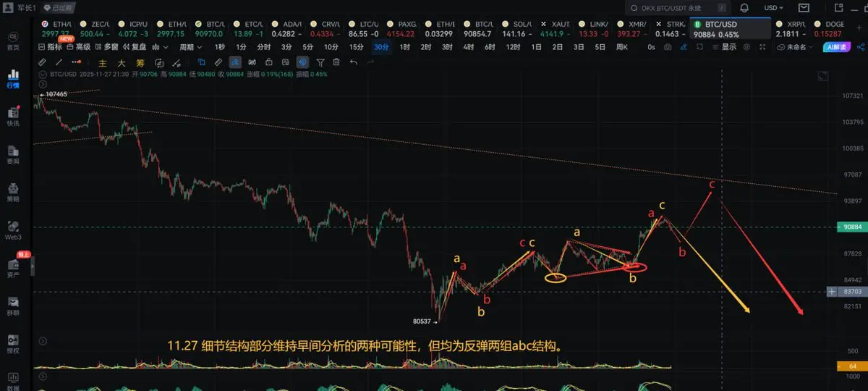The height and width of the screenshot is (391, 868).
Task: Switch to the 4时 timeframe
Action: point(469,46)
